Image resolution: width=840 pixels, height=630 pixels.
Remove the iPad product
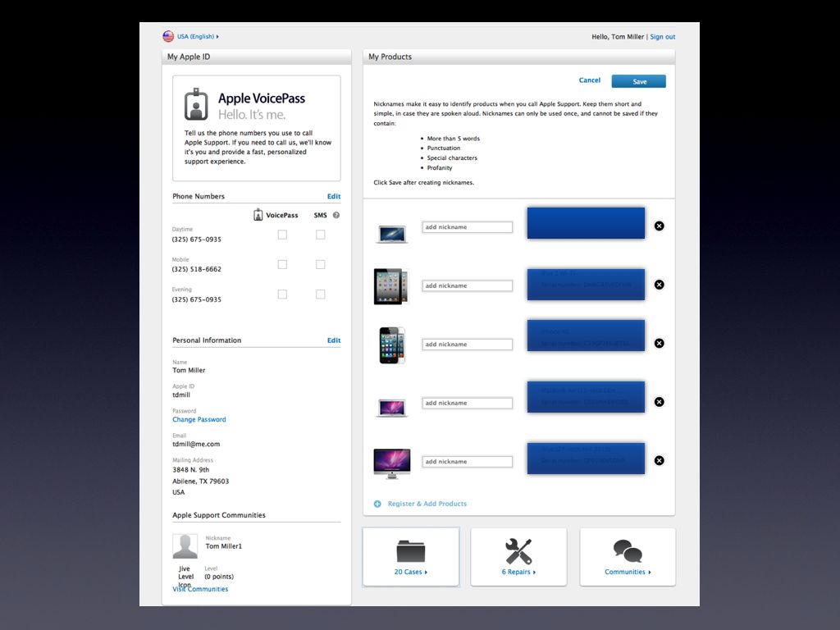660,285
